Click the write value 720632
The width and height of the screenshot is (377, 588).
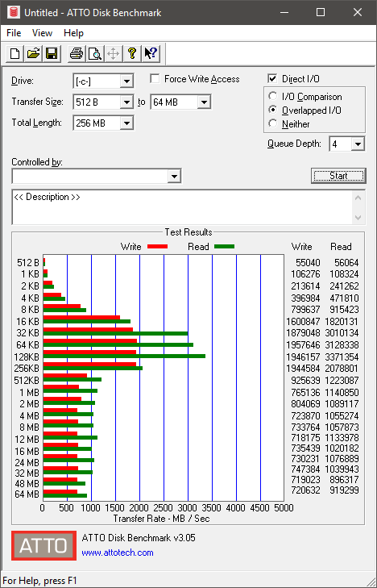pos(305,490)
